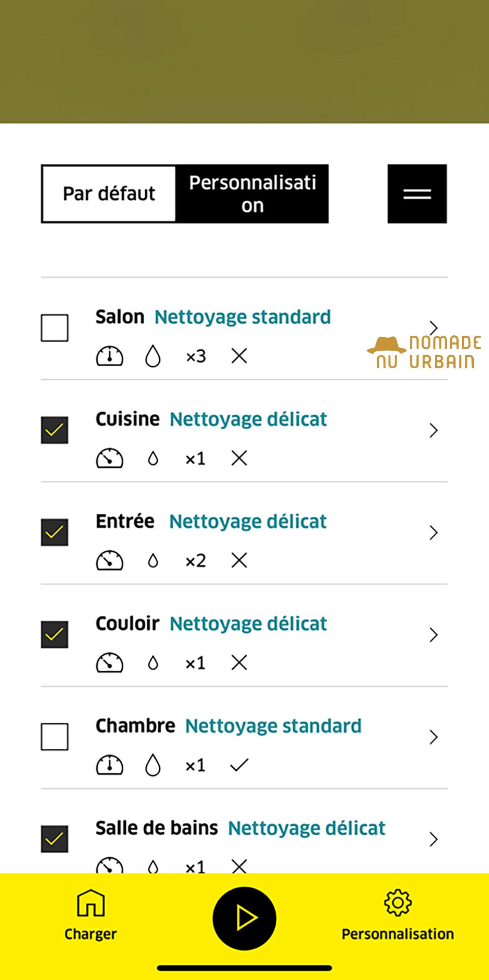
Task: Click the Salon suction power gauge icon
Action: pos(110,356)
